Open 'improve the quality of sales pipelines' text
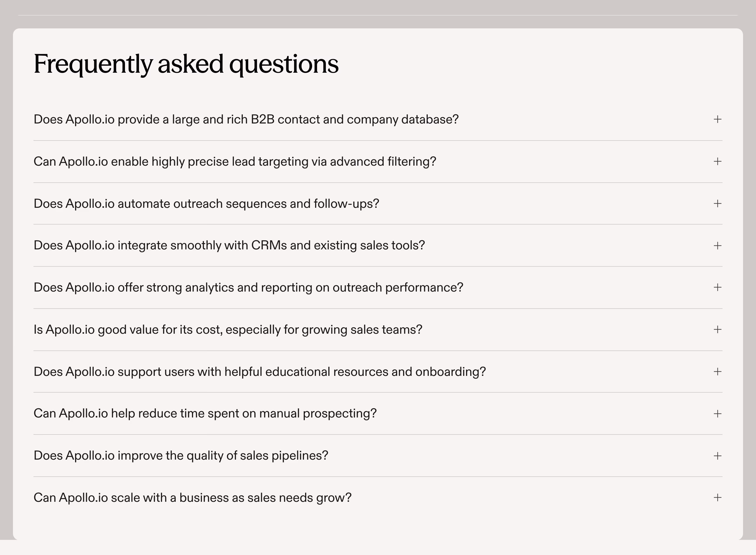This screenshot has height=555, width=756. [x=181, y=456]
